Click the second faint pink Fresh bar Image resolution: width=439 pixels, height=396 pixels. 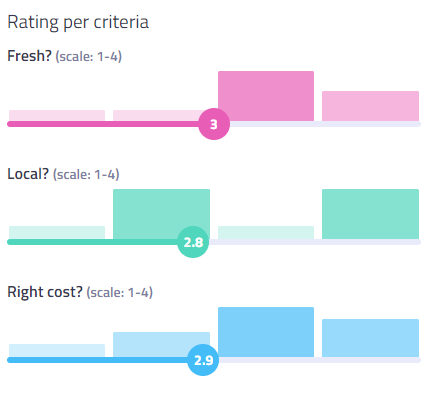point(157,115)
